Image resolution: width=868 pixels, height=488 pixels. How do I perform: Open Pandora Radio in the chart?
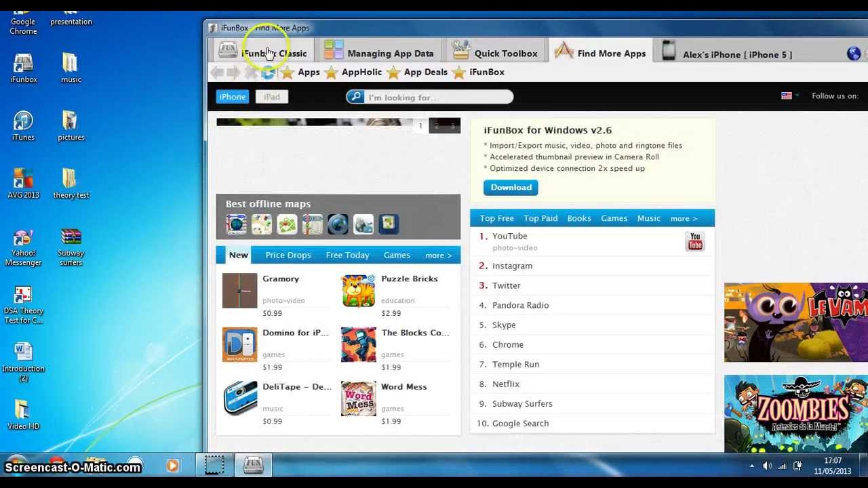point(520,306)
